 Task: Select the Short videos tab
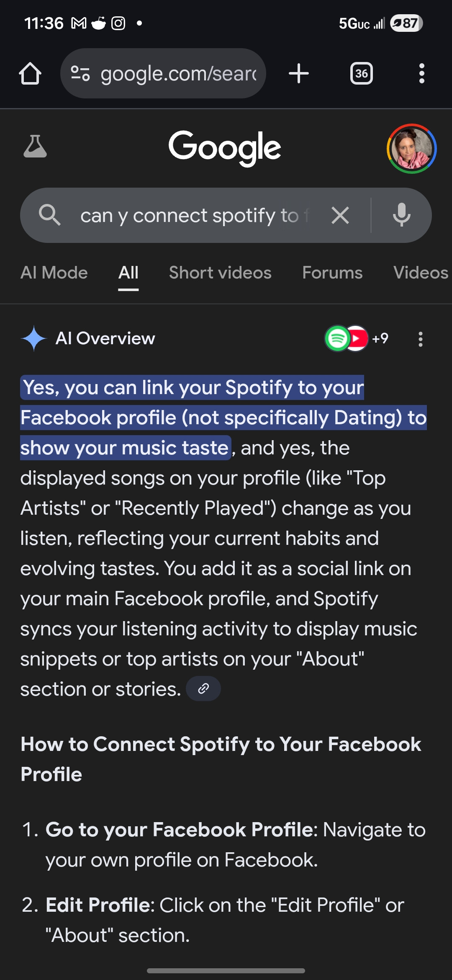coord(220,273)
